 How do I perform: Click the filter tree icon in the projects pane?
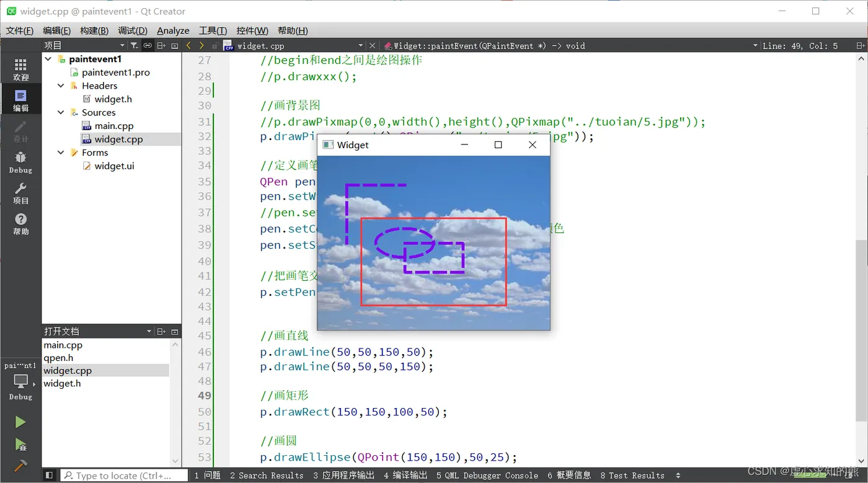(x=134, y=45)
